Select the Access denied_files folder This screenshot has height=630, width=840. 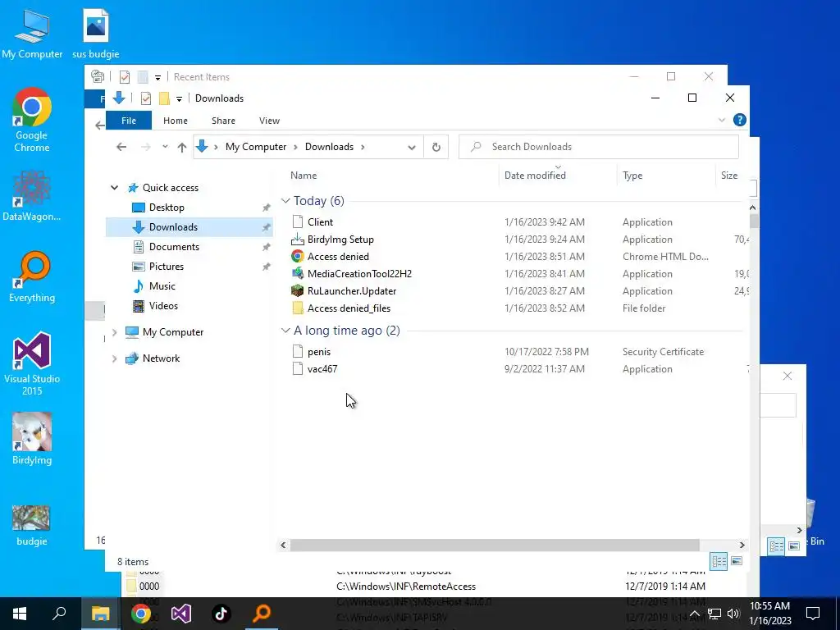[349, 308]
